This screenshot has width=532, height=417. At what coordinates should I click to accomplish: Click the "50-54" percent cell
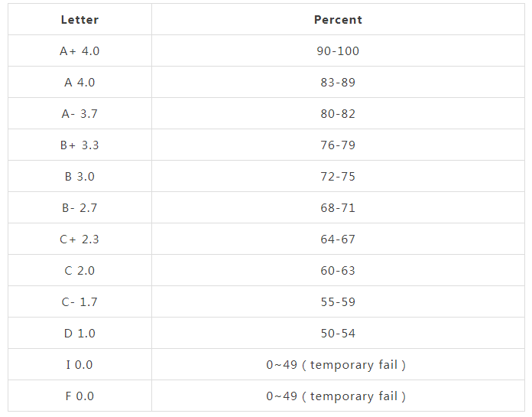(x=338, y=334)
